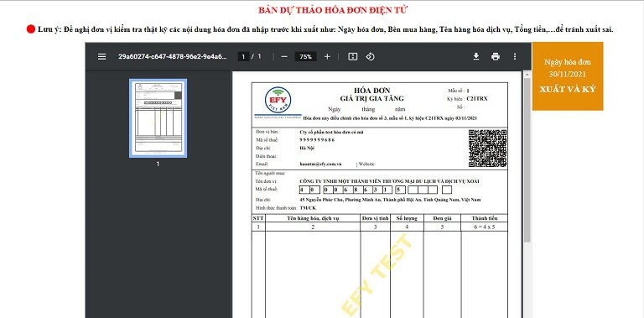Click the STT column header
Screen dimensions: 644x318
point(258,218)
